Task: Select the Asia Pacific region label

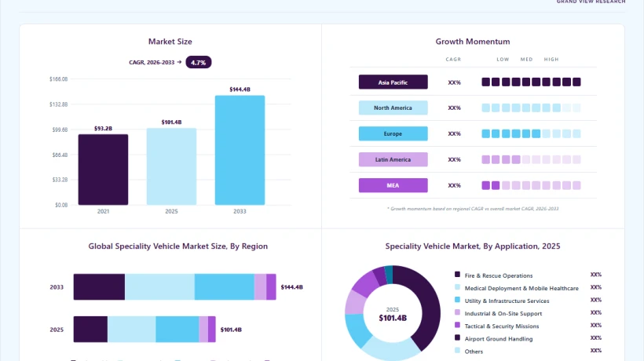Action: 393,82
